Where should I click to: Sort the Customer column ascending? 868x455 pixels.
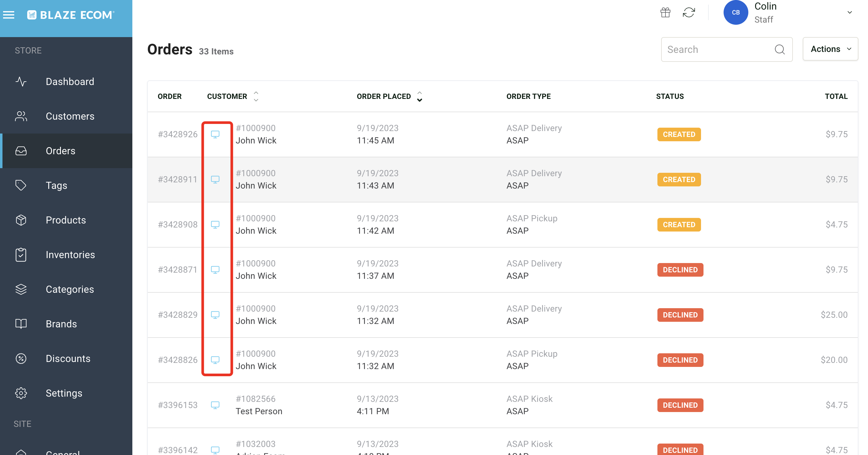(256, 93)
